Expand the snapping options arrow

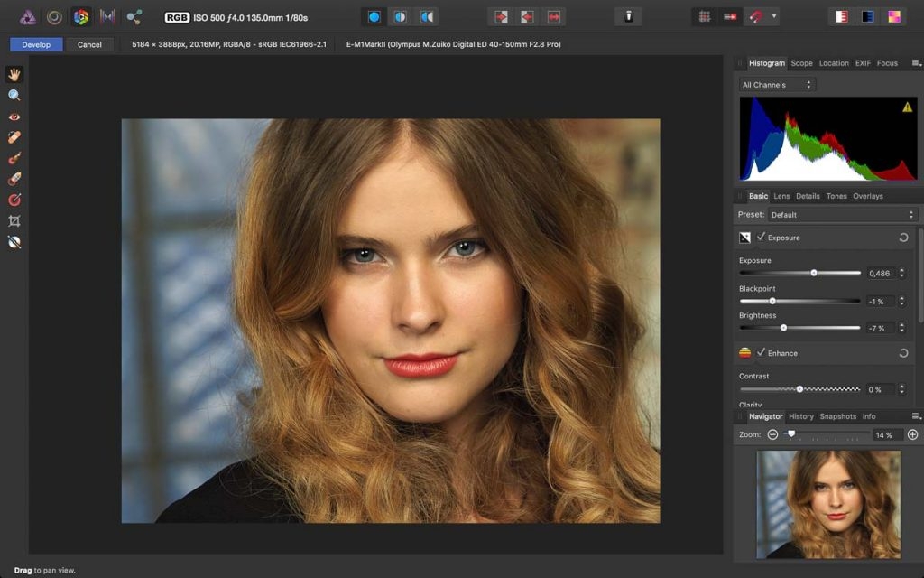coord(774,16)
